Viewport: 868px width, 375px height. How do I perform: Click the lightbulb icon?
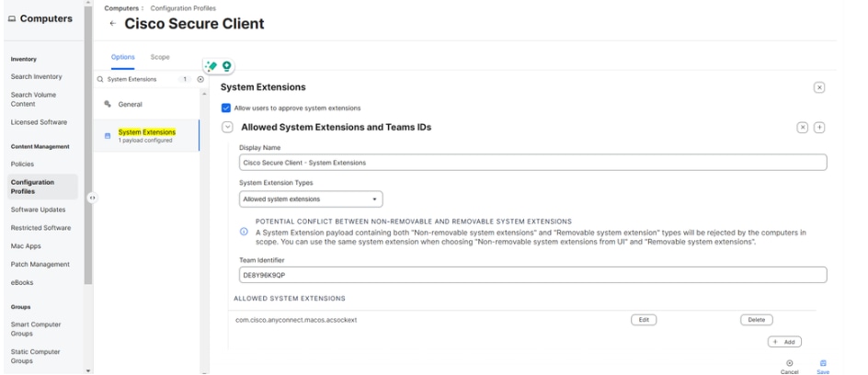(226, 66)
